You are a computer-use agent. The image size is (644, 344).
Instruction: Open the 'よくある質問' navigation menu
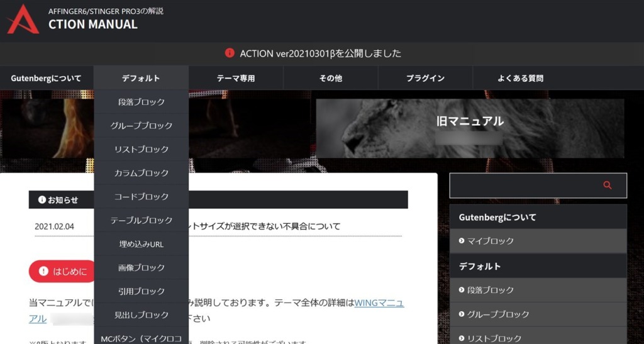pos(520,78)
